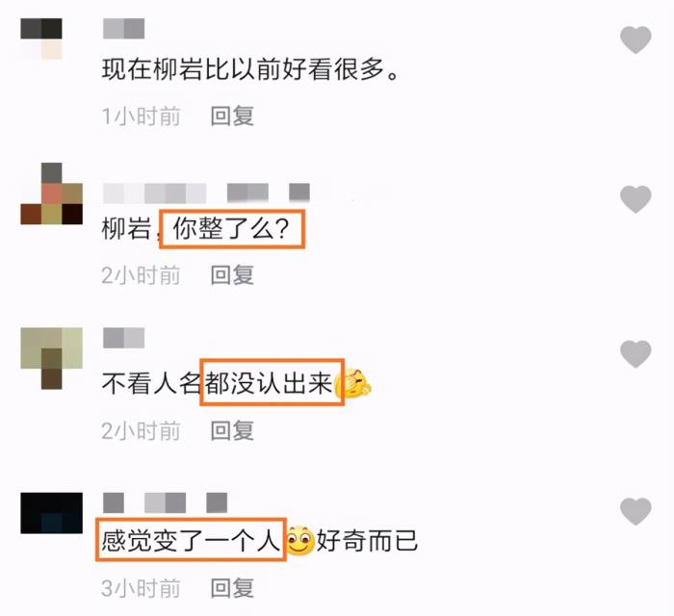This screenshot has width=674, height=616.
Task: Open the dark avatar of the 好奇而已 commenter
Action: pyautogui.click(x=52, y=513)
